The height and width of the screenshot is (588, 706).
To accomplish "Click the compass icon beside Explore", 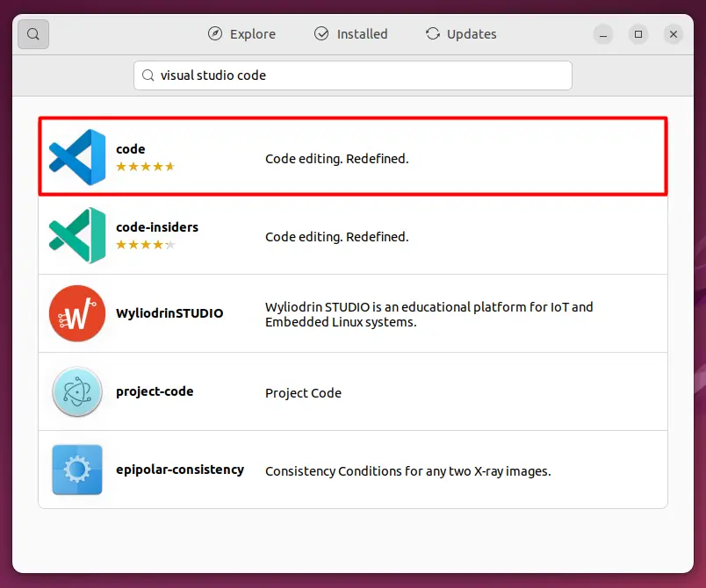I will point(215,33).
